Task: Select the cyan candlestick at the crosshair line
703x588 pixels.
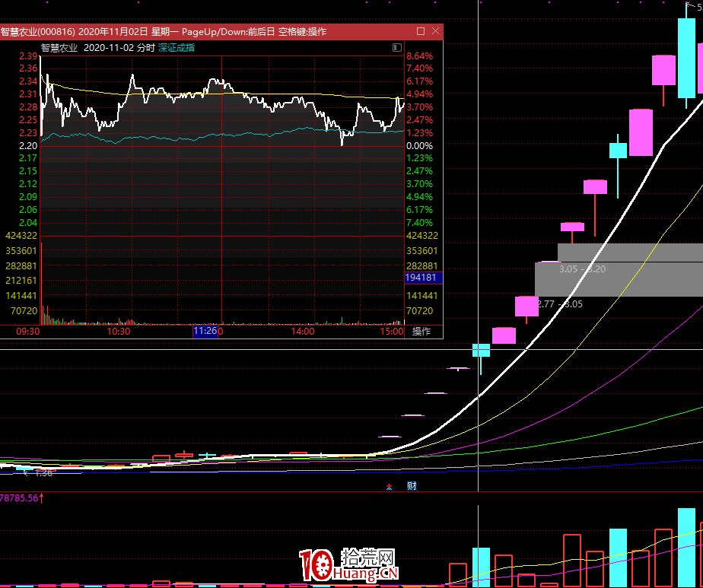Action: (x=481, y=350)
